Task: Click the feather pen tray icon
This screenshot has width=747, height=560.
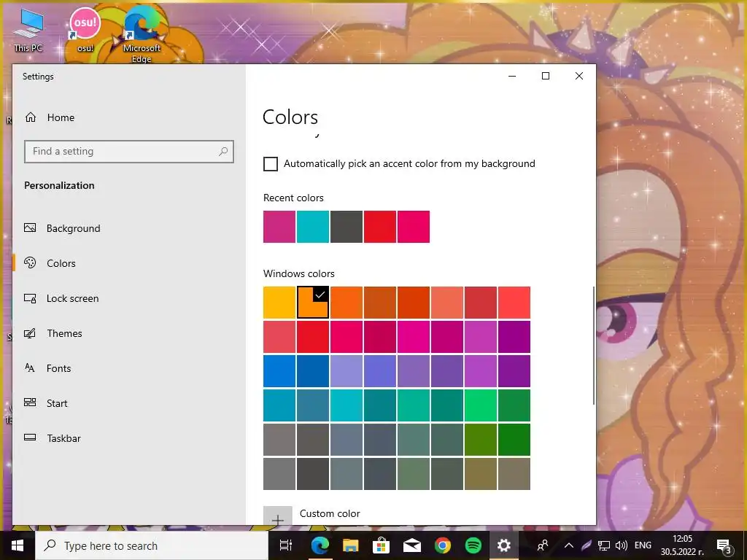Action: pos(587,545)
